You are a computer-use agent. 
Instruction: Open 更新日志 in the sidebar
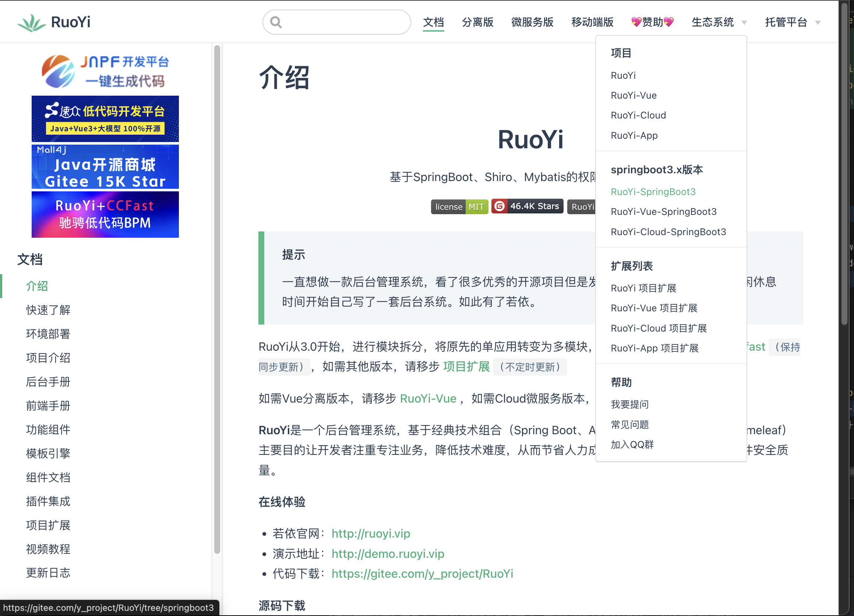coord(48,573)
